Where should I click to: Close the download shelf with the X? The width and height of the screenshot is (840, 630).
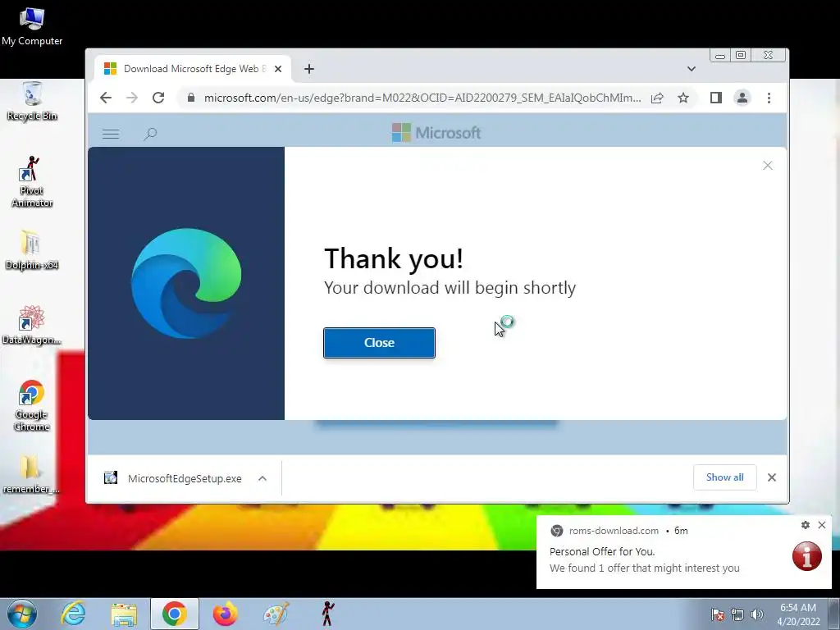[x=771, y=477]
